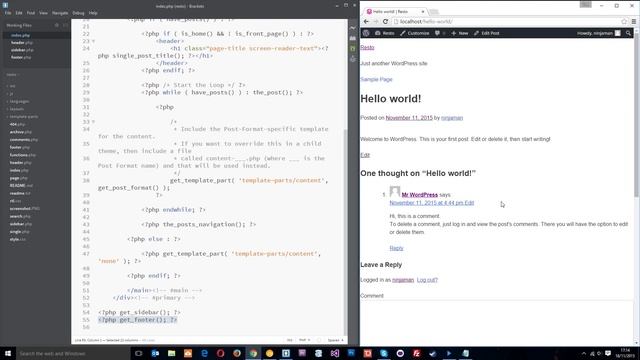Open the View menu in Brackets

pos(43,13)
